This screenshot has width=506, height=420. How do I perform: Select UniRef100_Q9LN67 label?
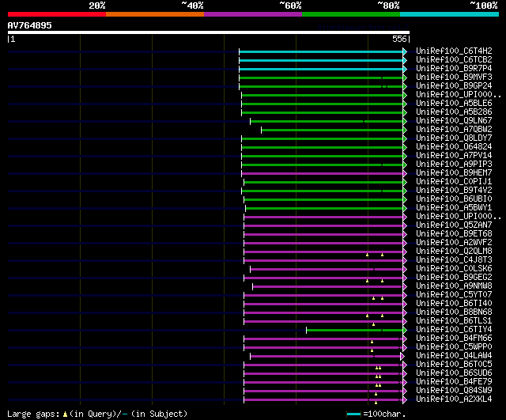454,121
